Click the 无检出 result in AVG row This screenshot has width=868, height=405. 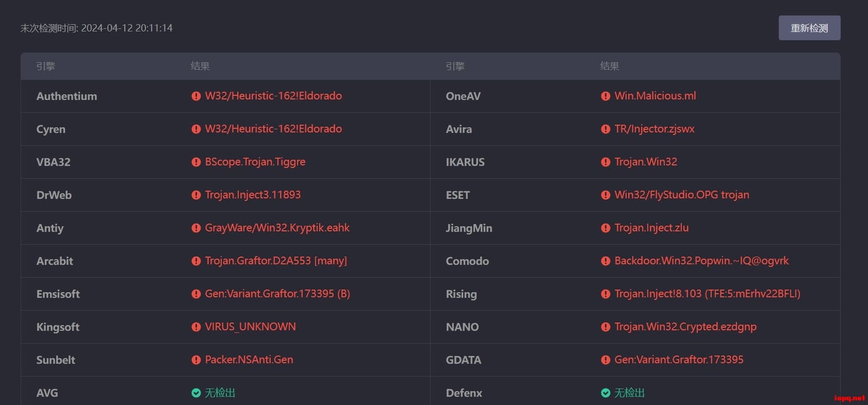(x=220, y=393)
